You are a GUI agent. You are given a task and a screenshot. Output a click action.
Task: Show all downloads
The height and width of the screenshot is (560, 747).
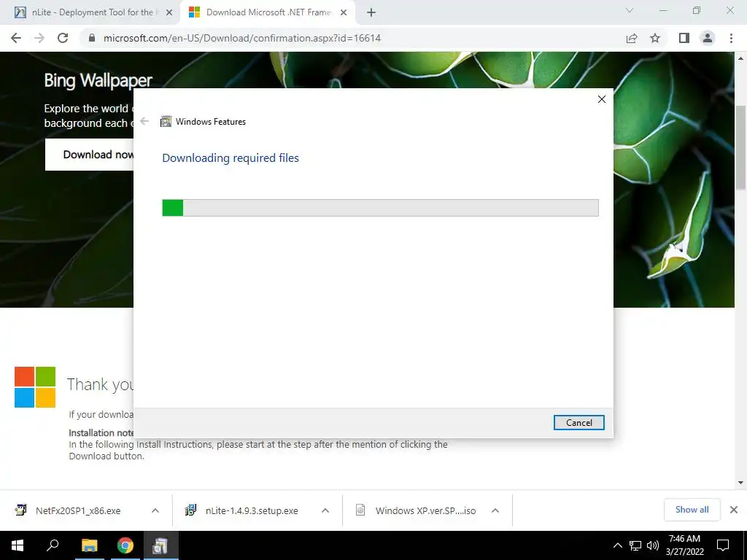pyautogui.click(x=692, y=510)
